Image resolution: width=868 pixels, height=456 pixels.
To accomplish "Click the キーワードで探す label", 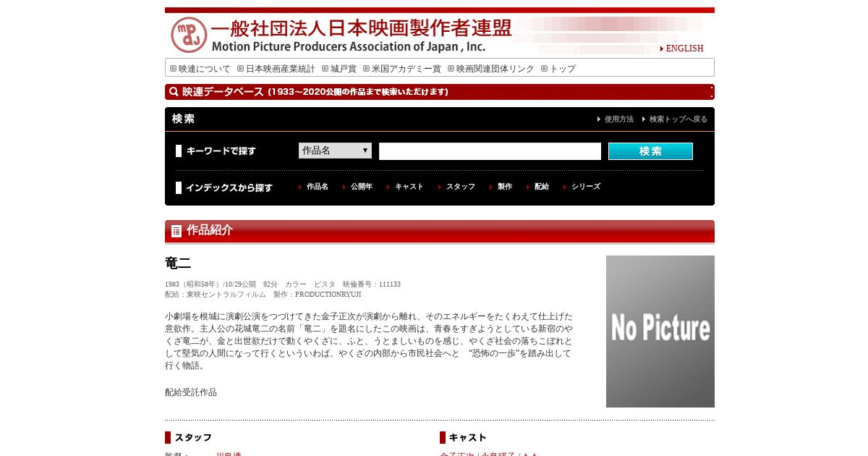I will (221, 151).
